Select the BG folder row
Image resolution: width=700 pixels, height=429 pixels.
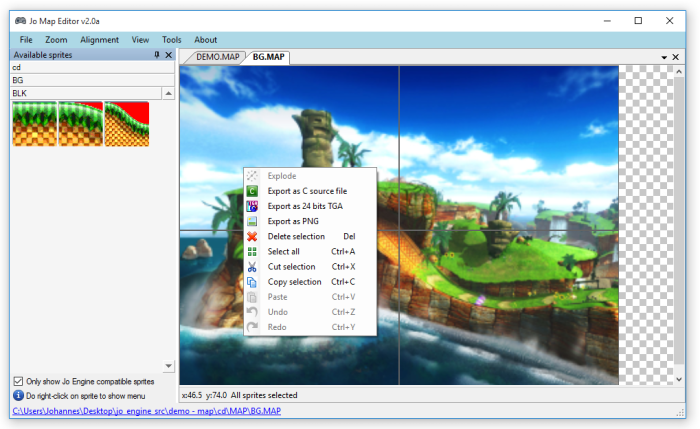(92, 80)
